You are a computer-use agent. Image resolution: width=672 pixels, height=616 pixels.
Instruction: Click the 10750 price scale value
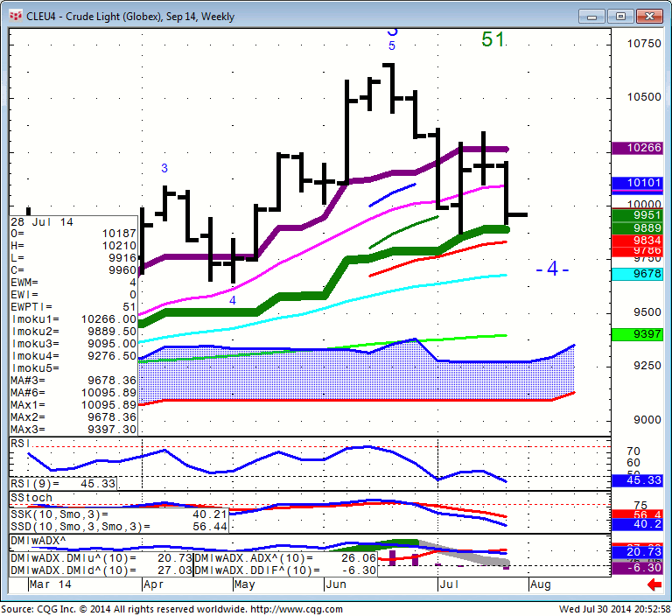coord(644,44)
